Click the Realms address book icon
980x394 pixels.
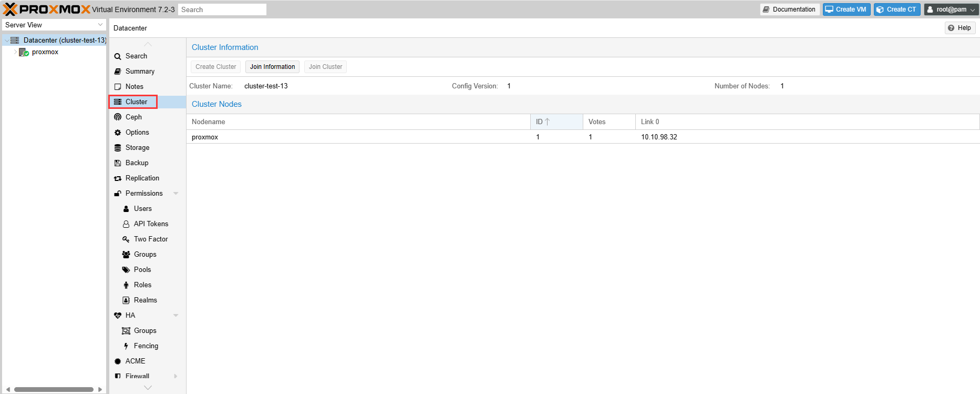(x=126, y=300)
